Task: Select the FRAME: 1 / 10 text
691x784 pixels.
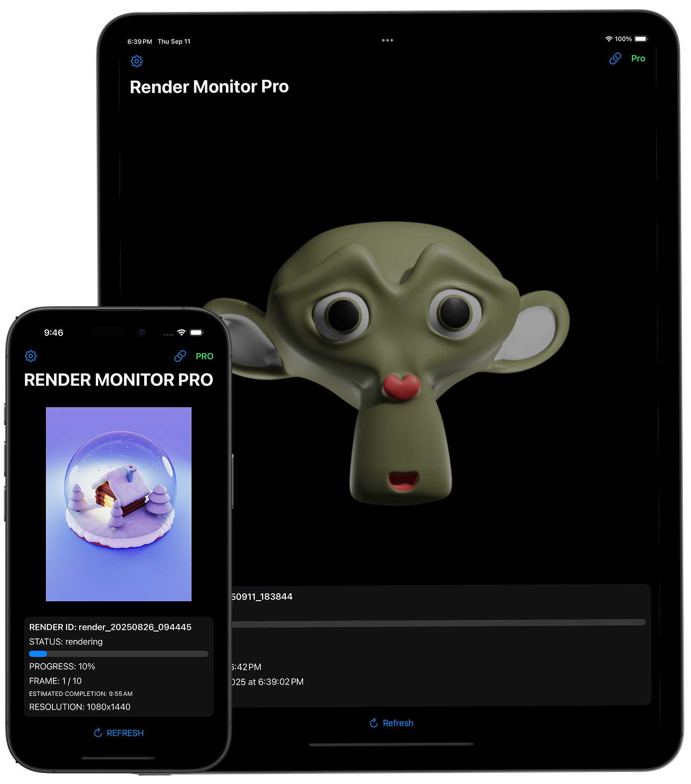Action: 56,681
